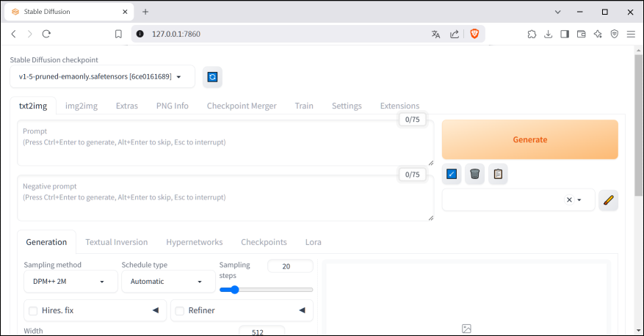The height and width of the screenshot is (336, 644).
Task: Adjust the Sampling steps slider
Action: point(234,290)
